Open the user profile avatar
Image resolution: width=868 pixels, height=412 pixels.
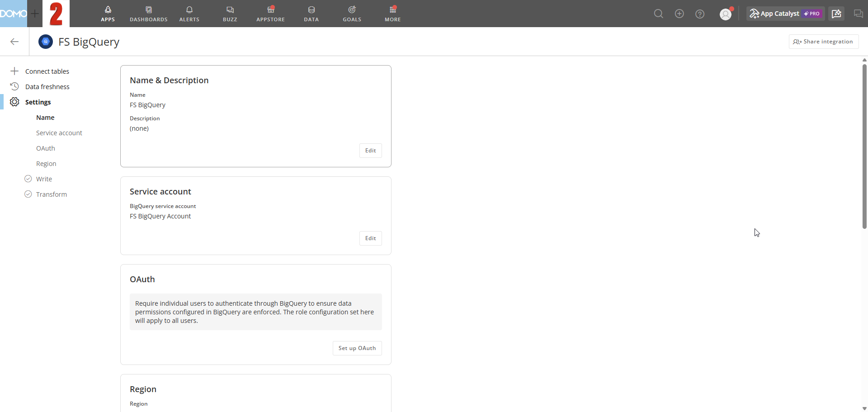click(726, 14)
